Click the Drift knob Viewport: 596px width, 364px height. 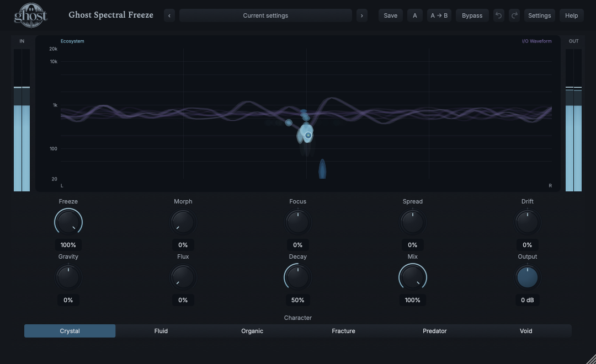527,222
